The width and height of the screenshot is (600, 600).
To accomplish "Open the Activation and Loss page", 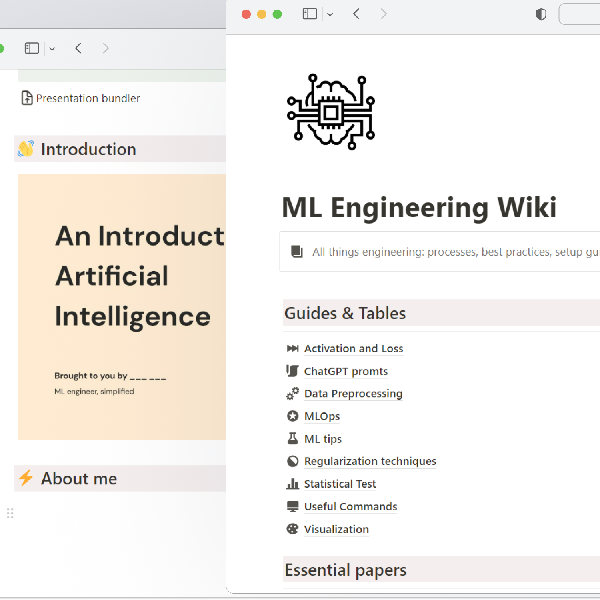I will (354, 349).
